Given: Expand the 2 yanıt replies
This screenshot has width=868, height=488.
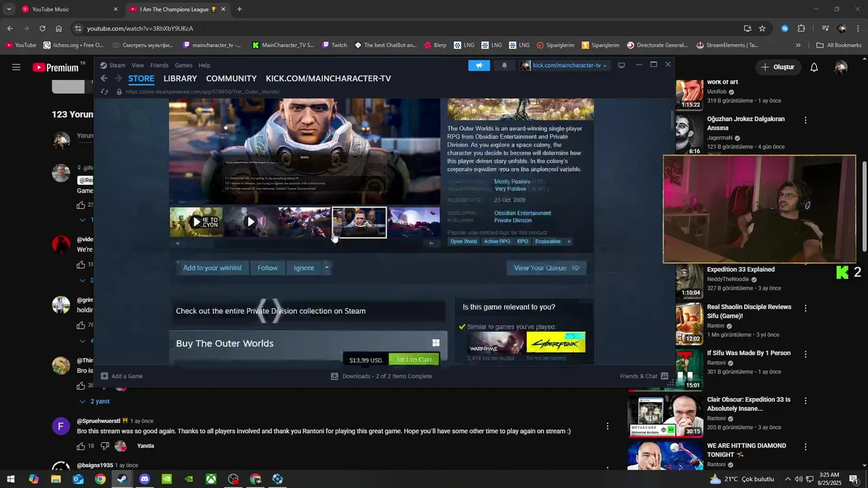Looking at the screenshot, I should pyautogui.click(x=94, y=401).
